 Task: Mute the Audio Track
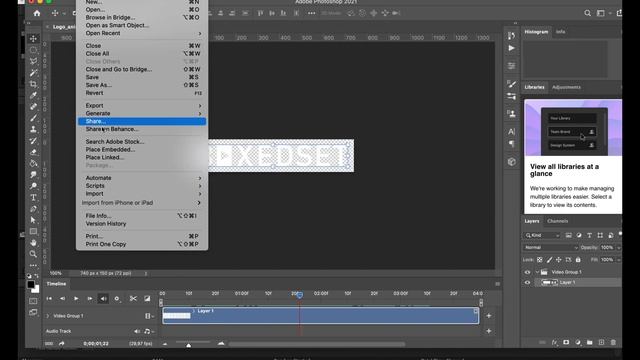[137, 331]
